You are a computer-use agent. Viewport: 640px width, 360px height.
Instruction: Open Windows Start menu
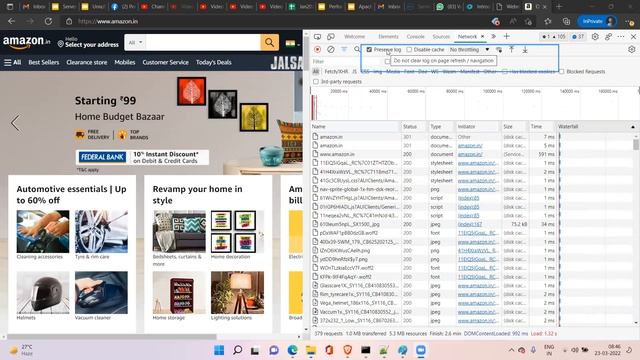pos(219,350)
